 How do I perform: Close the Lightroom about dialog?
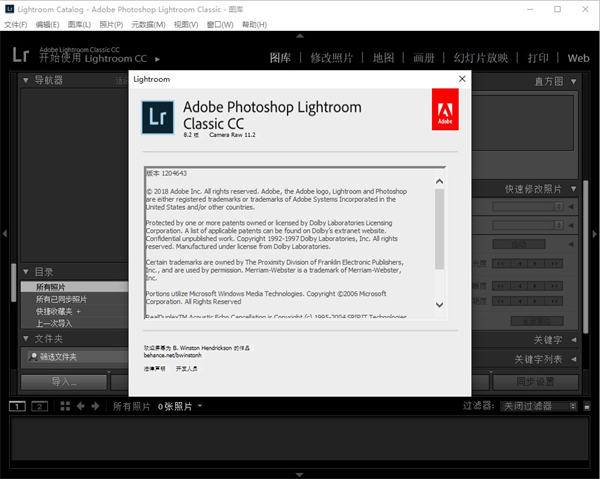462,79
